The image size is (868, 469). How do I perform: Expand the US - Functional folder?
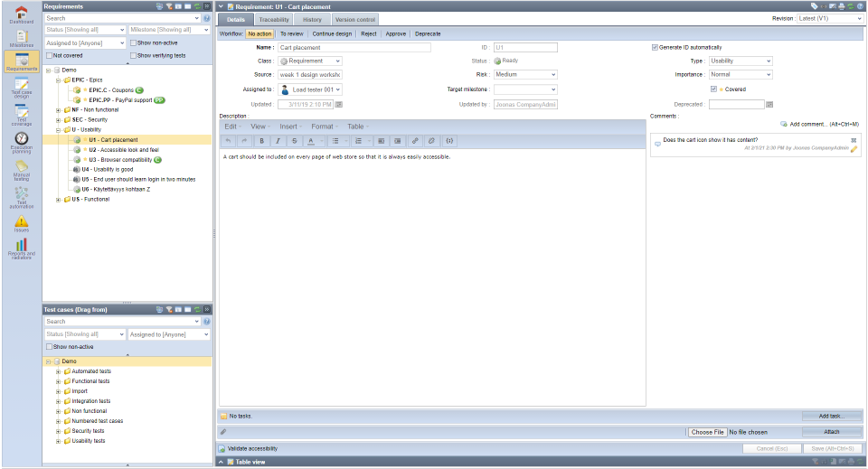(x=58, y=200)
